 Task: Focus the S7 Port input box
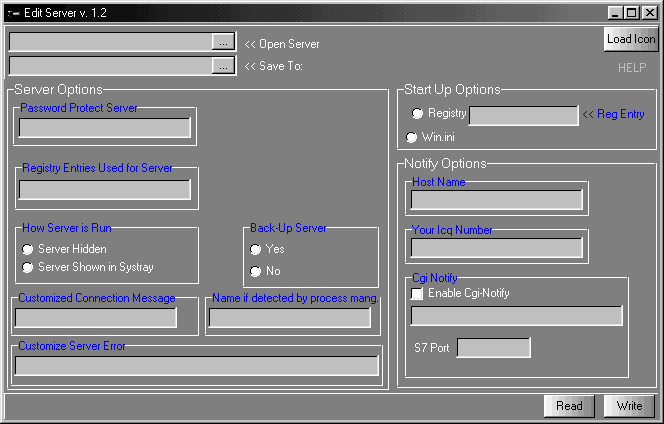click(493, 348)
